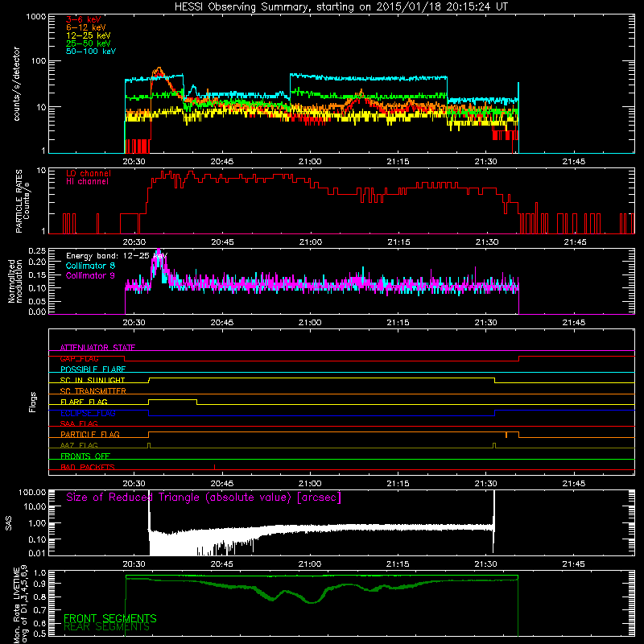The width and height of the screenshot is (644, 644).
Task: Click the '1000' tick on the counts axis
Action: [x=35, y=16]
